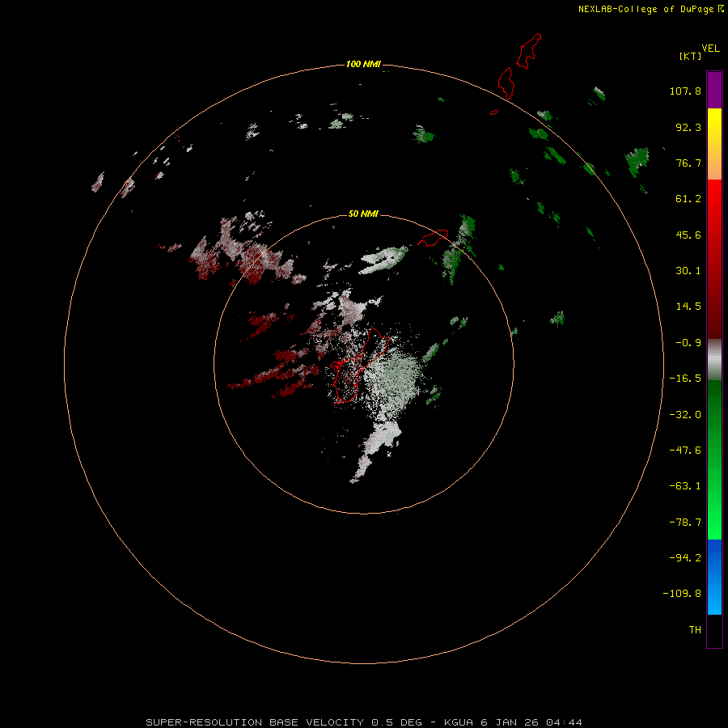Viewport: 728px width, 728px height.
Task: Click the 76.7 legend value
Action: (688, 163)
